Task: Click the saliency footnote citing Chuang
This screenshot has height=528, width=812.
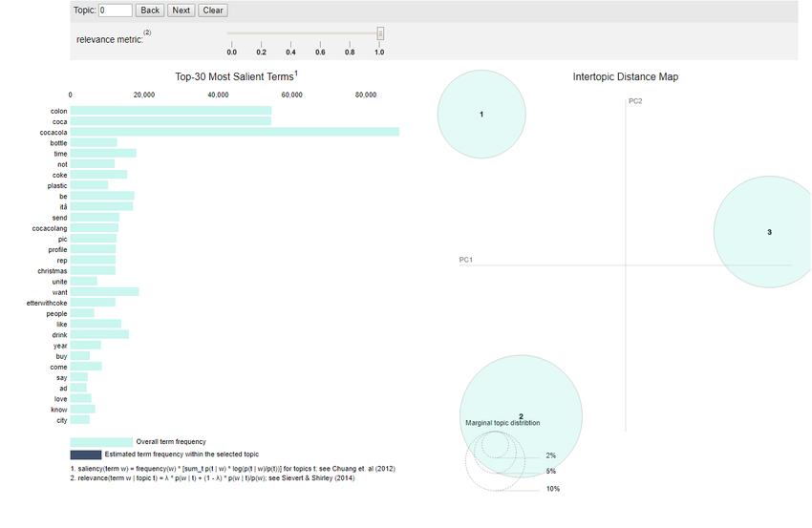Action: (232, 469)
